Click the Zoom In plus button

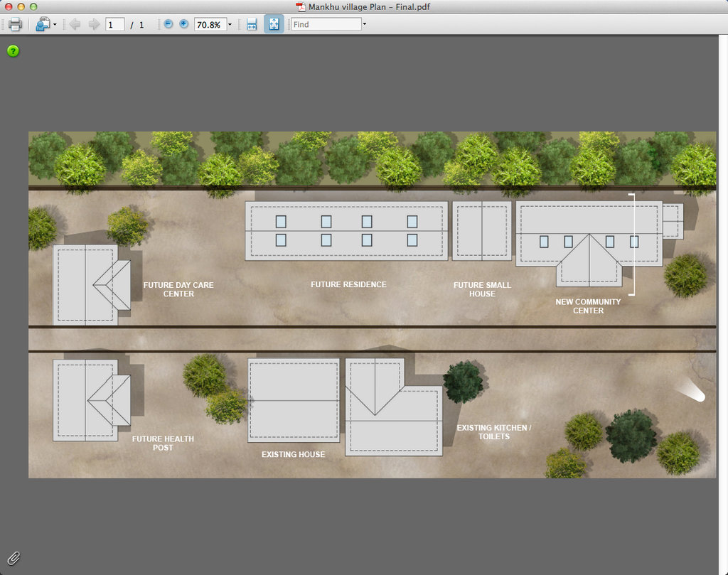point(184,23)
